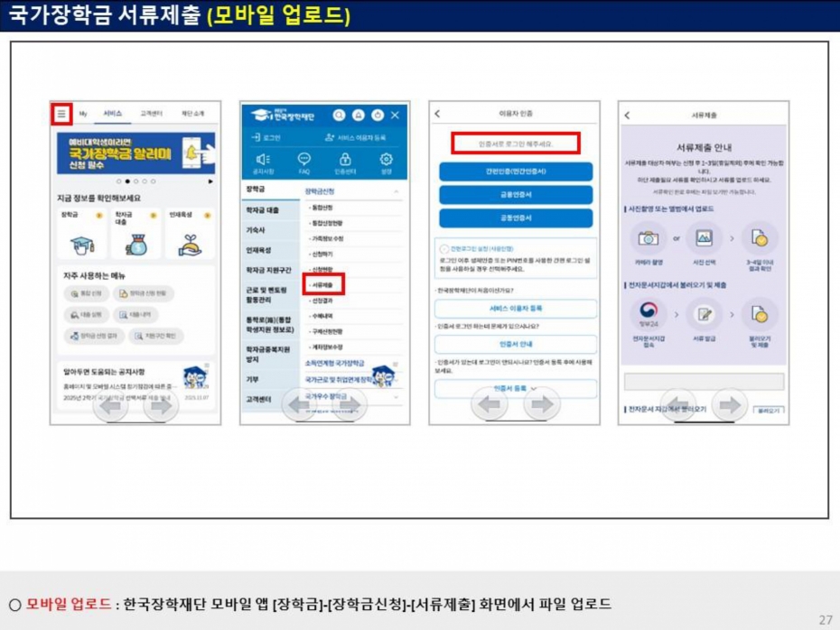
Task: Tap the 카메라 촬영 camera icon
Action: click(x=647, y=239)
